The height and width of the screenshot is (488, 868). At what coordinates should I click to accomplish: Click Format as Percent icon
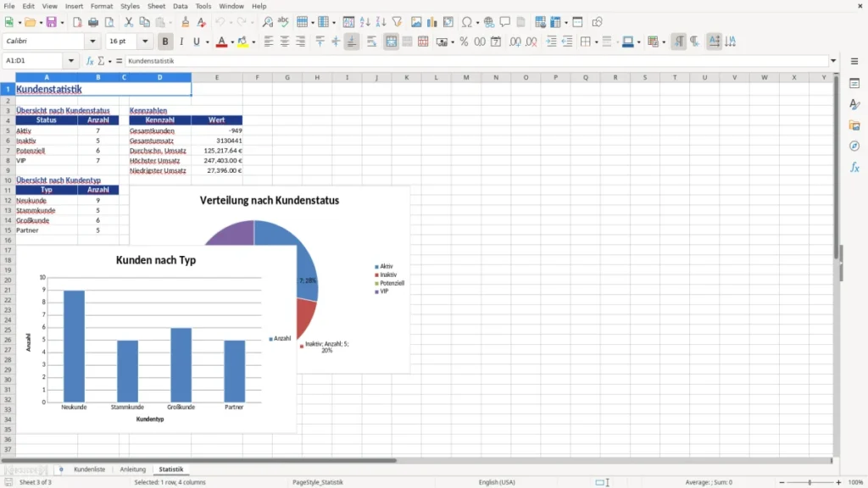464,42
